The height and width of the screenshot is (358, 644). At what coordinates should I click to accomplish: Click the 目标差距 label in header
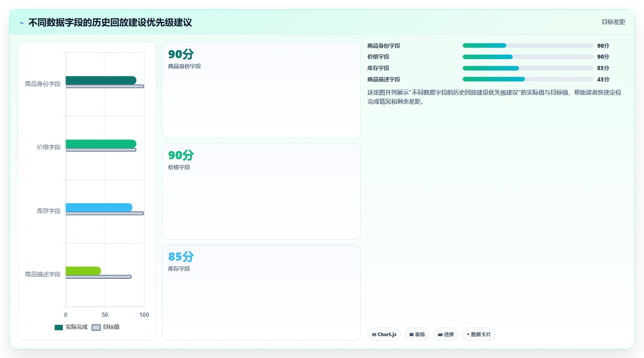point(613,22)
